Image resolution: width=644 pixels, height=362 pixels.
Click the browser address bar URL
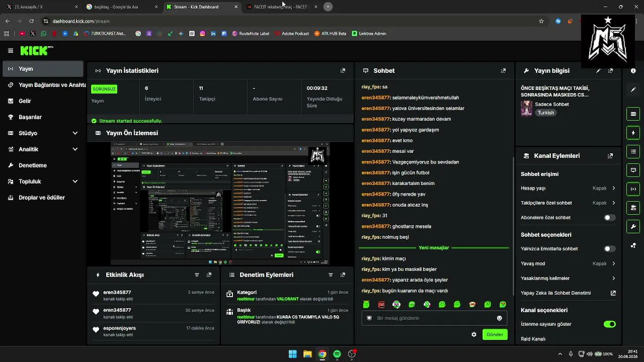pyautogui.click(x=81, y=21)
